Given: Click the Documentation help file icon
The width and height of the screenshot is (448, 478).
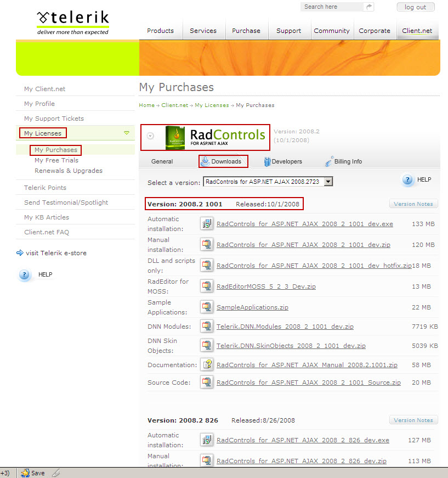Looking at the screenshot, I should [207, 364].
